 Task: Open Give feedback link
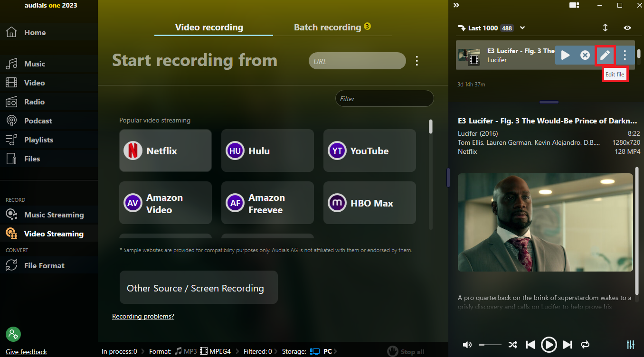point(26,352)
